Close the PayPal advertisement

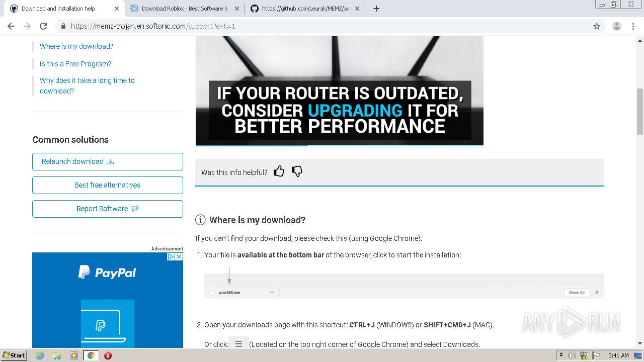(x=179, y=256)
